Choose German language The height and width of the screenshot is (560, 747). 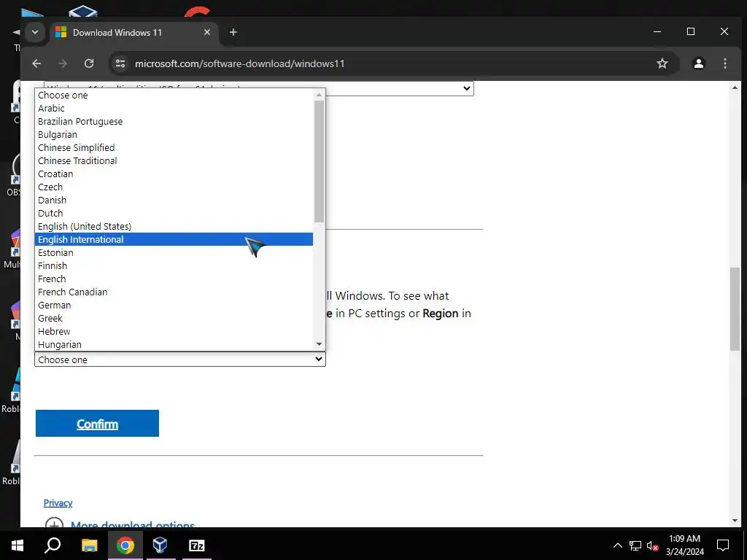(174, 305)
